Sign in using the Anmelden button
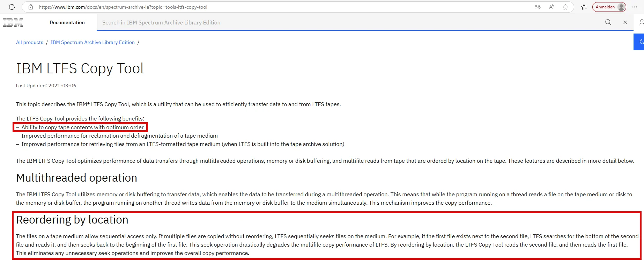Viewport: 644px width, 263px height. point(609,7)
